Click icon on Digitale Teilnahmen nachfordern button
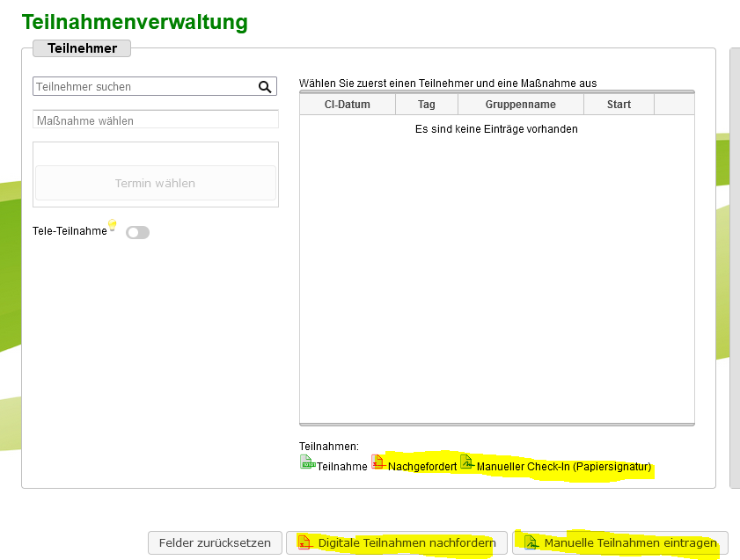The image size is (740, 560). click(304, 542)
